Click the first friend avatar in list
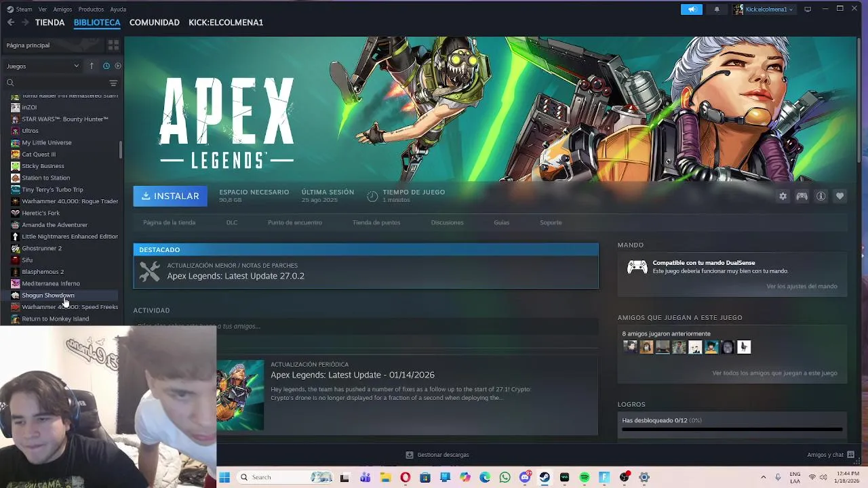 coord(630,347)
